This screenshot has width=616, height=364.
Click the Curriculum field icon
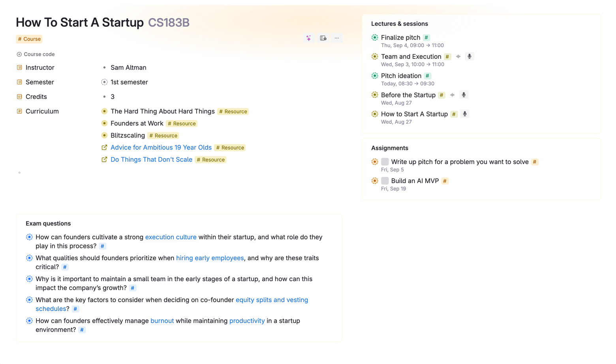[19, 111]
